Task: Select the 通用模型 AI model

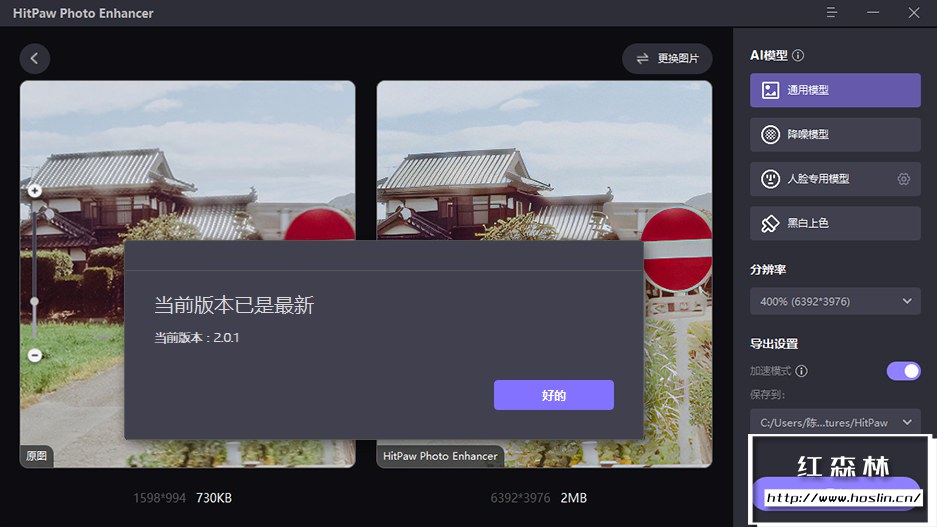Action: [x=835, y=90]
